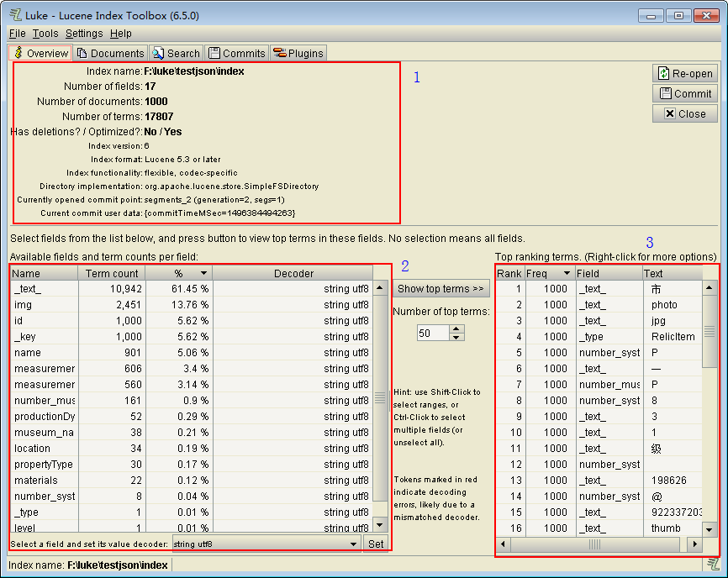Click the Luke icon in status bar
This screenshot has width=728, height=578.
(x=713, y=564)
